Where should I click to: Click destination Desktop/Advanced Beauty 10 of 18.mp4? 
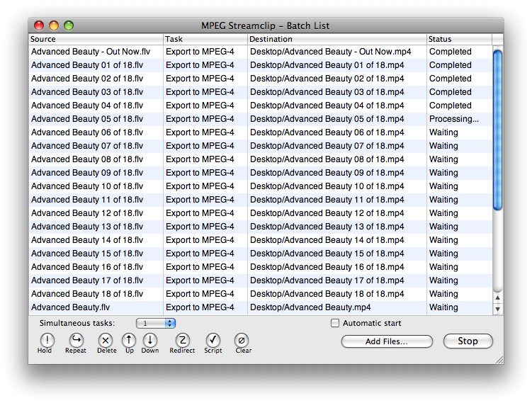(327, 186)
